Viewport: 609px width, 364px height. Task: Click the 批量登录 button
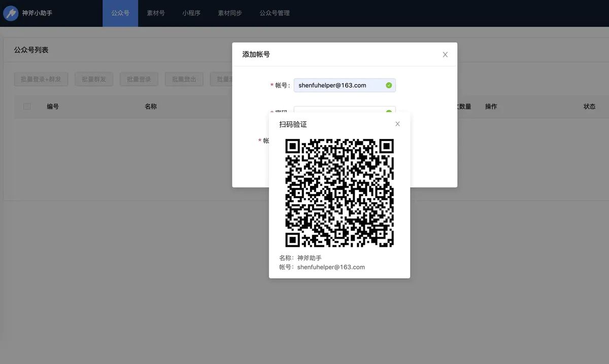tap(139, 79)
